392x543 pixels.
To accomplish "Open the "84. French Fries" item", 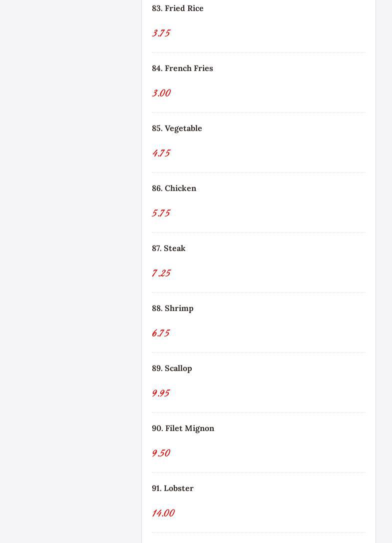I will 182,68.
